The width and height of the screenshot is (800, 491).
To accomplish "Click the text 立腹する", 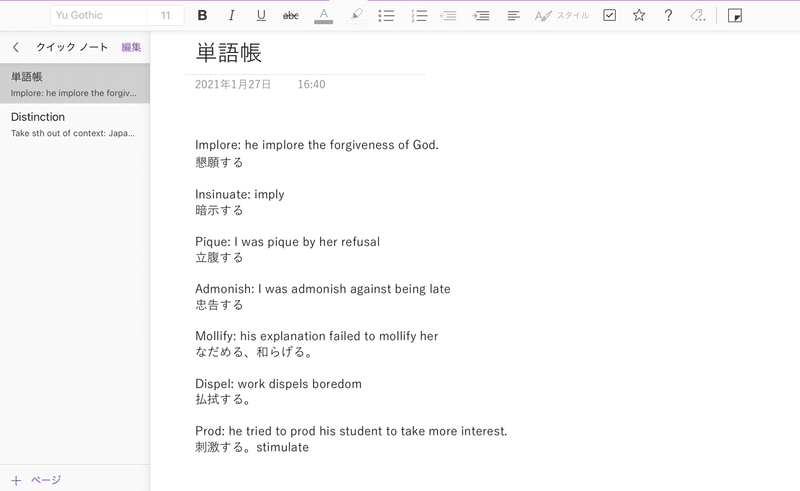I will click(219, 257).
